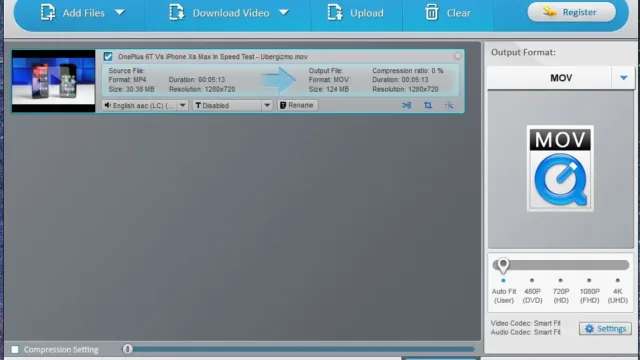Open the codec Settings button
Image resolution: width=640 pixels, height=360 pixels.
[x=605, y=329]
